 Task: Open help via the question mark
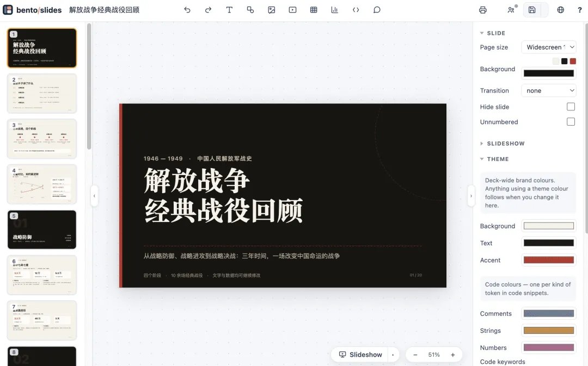(579, 10)
